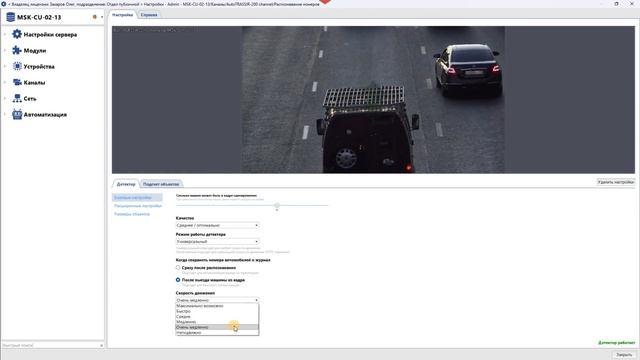Switch to the Подсчет объектов tab

161,184
